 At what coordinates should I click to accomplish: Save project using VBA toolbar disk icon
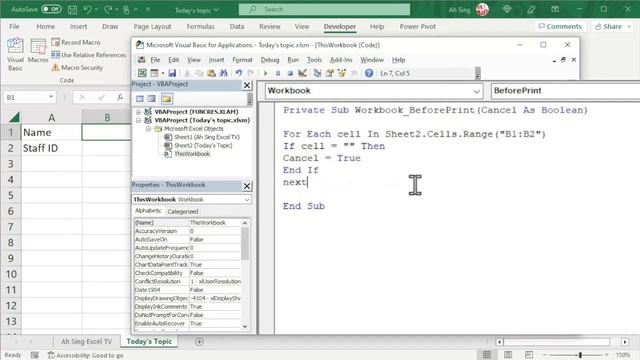coord(172,73)
